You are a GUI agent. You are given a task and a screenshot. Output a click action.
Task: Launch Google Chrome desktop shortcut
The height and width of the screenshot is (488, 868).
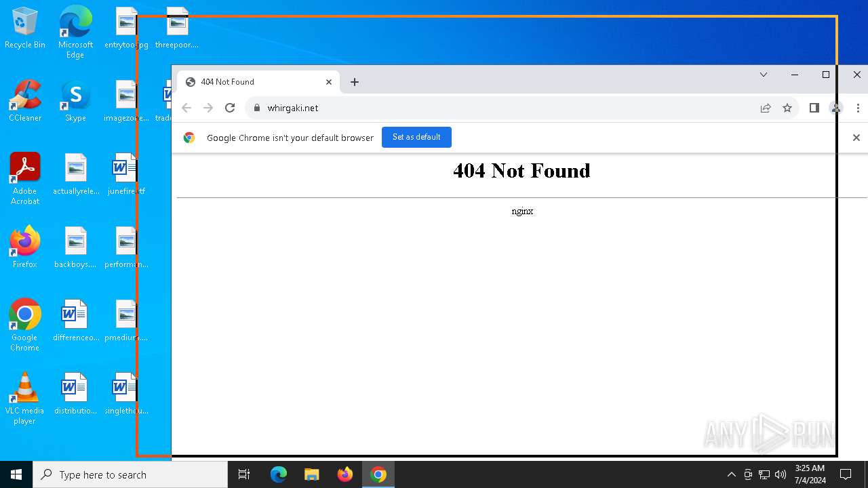tap(25, 325)
